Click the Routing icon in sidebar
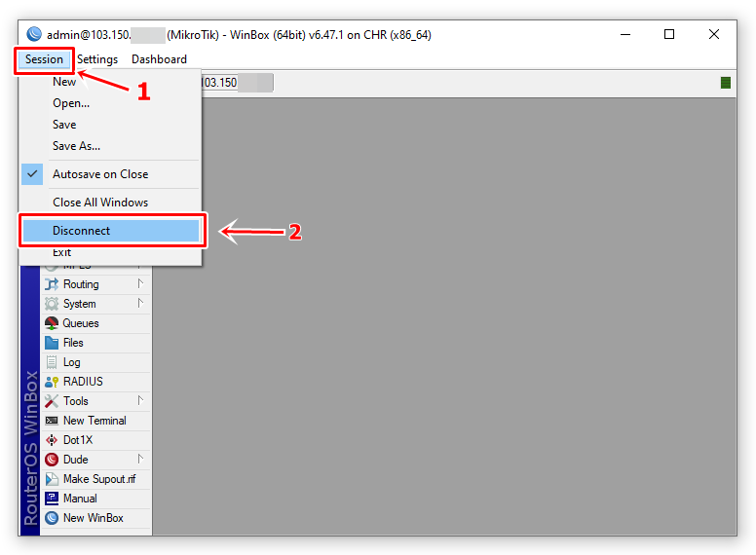The height and width of the screenshot is (555, 756). [52, 284]
